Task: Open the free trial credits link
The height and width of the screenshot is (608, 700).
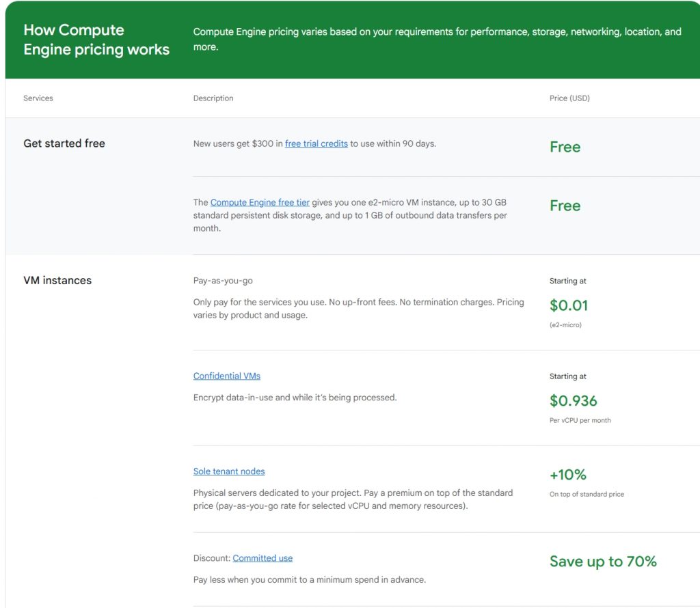Action: coord(316,143)
